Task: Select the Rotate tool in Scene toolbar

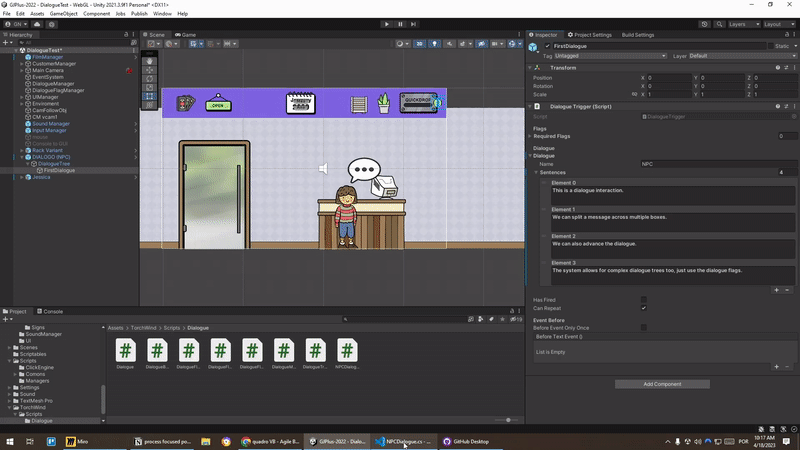Action: [149, 79]
